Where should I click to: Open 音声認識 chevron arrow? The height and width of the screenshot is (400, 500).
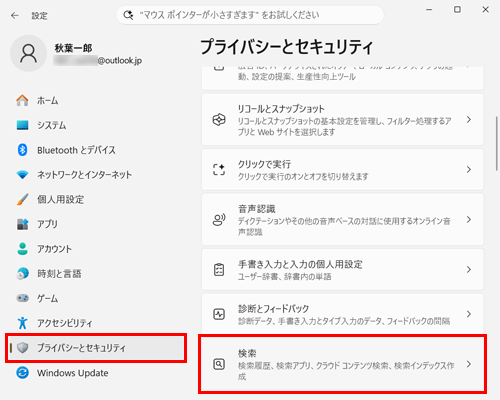(x=469, y=219)
